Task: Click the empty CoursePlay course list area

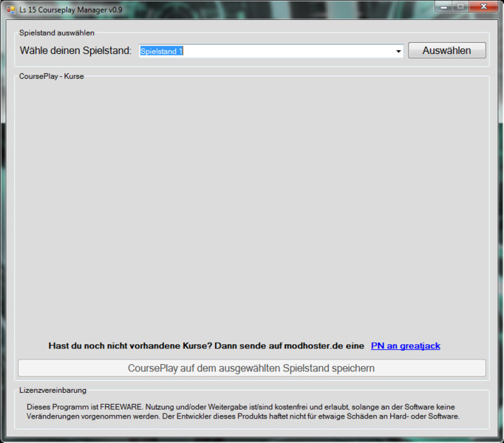Action: coord(251,207)
